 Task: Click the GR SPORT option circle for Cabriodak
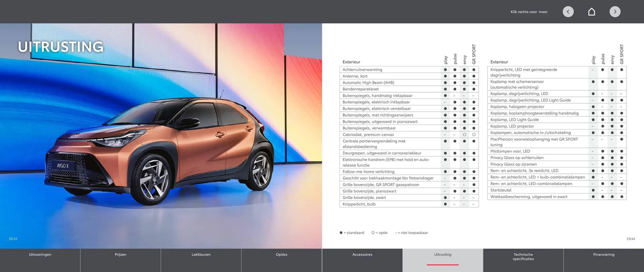tap(474, 134)
